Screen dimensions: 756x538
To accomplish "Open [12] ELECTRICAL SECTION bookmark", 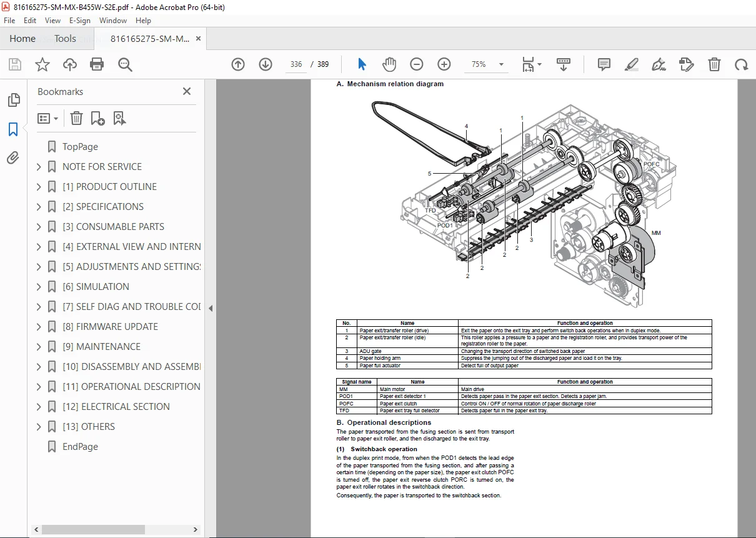I will point(116,407).
